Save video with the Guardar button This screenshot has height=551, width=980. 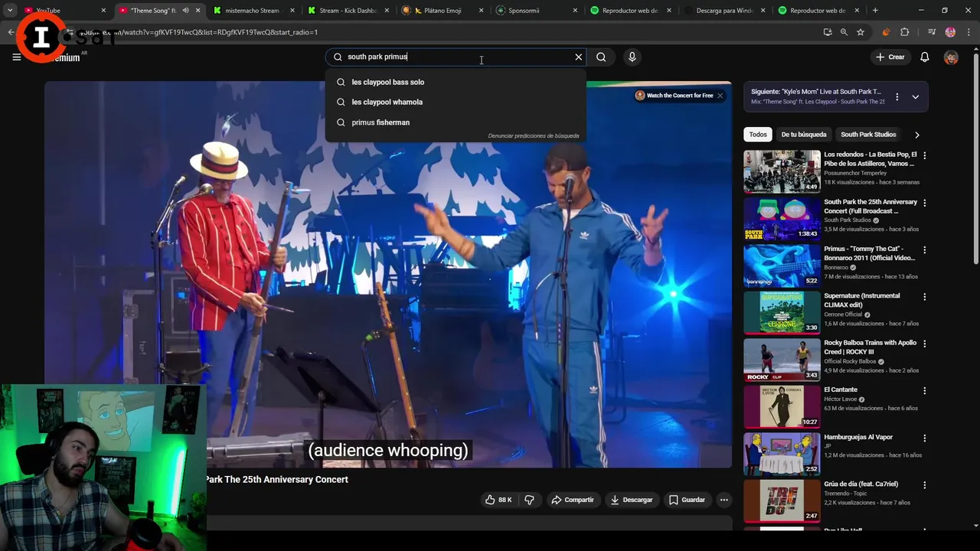coord(686,500)
